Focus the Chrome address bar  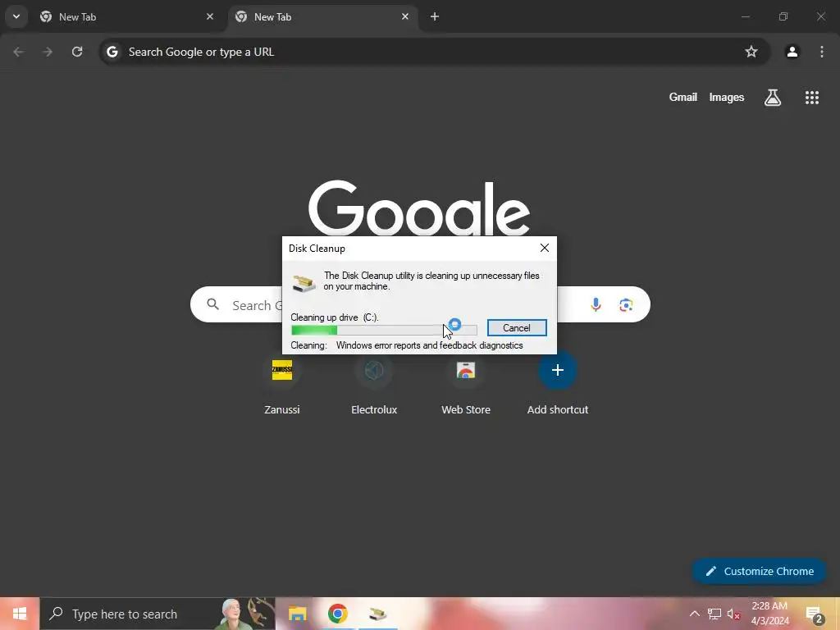pos(434,52)
